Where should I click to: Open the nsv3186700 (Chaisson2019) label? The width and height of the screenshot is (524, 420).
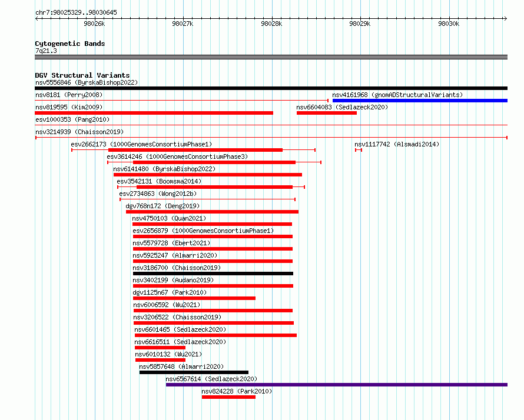coord(177,268)
